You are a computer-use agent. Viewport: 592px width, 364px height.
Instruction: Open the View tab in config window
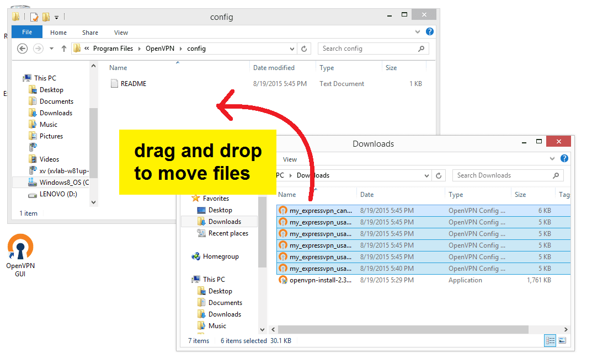coord(121,33)
